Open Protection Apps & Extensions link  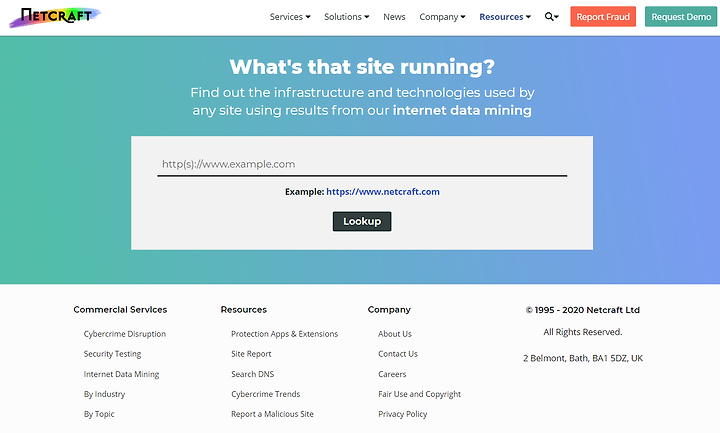tap(284, 334)
